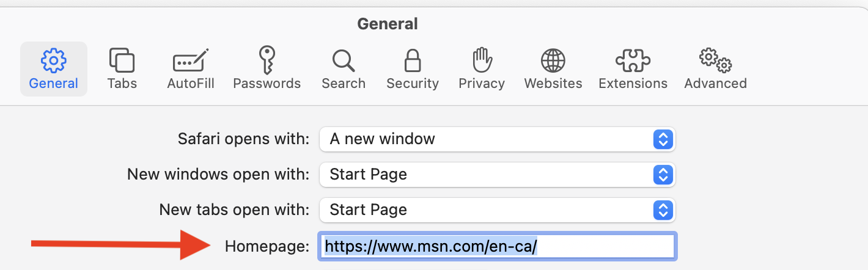Open Advanced gears icon

click(x=715, y=60)
